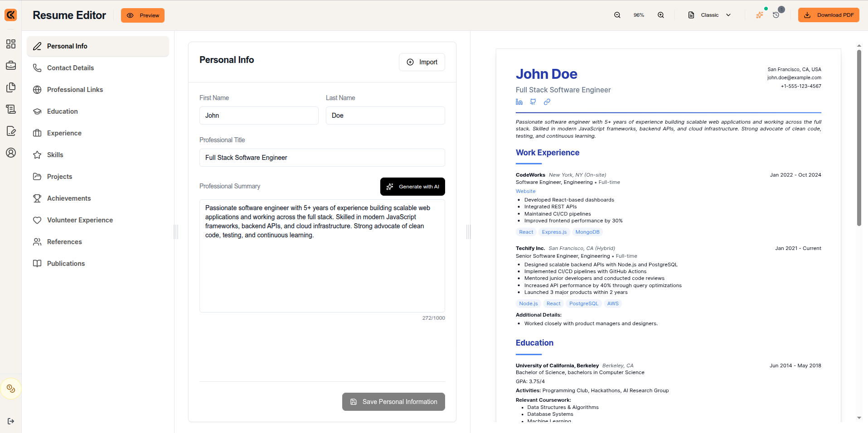This screenshot has width=868, height=433.
Task: Click the scrollbar down arrow in preview
Action: pyautogui.click(x=859, y=418)
